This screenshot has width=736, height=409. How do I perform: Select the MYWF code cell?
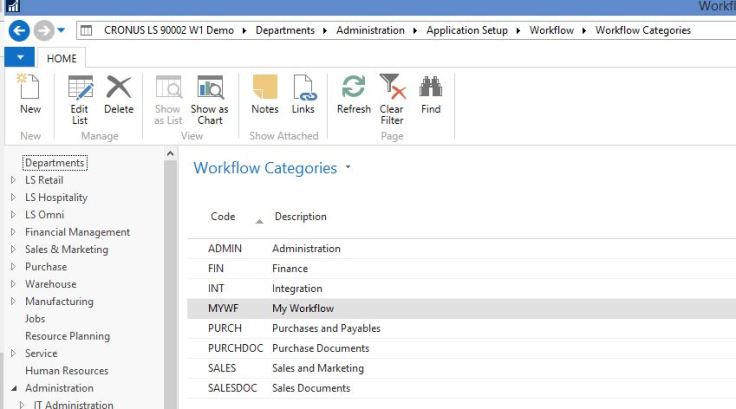click(223, 309)
